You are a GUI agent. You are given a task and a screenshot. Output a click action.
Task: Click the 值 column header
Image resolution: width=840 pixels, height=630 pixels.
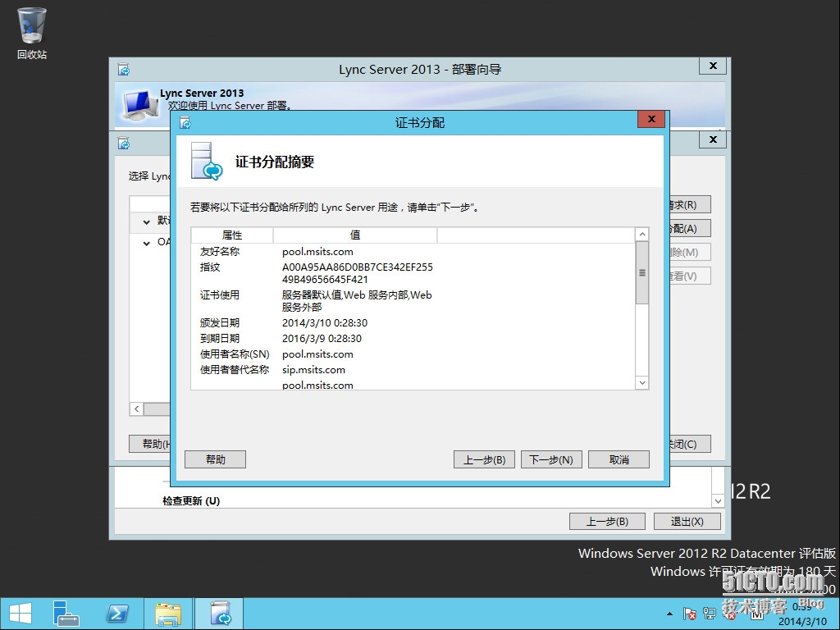(x=355, y=235)
